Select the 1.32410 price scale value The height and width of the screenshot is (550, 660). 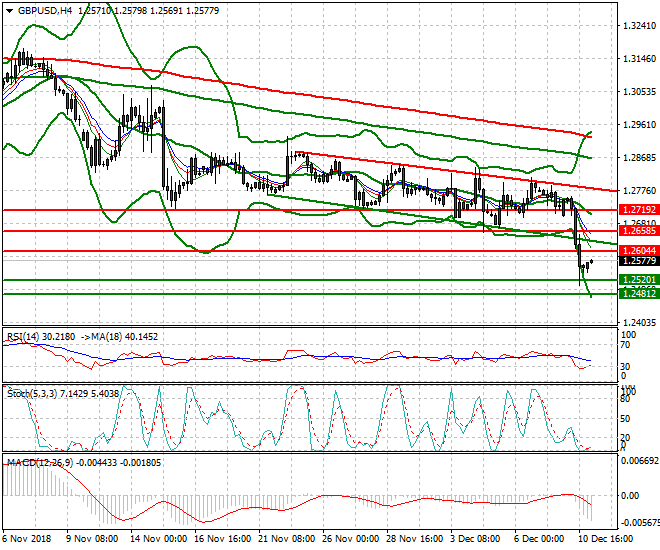point(639,26)
